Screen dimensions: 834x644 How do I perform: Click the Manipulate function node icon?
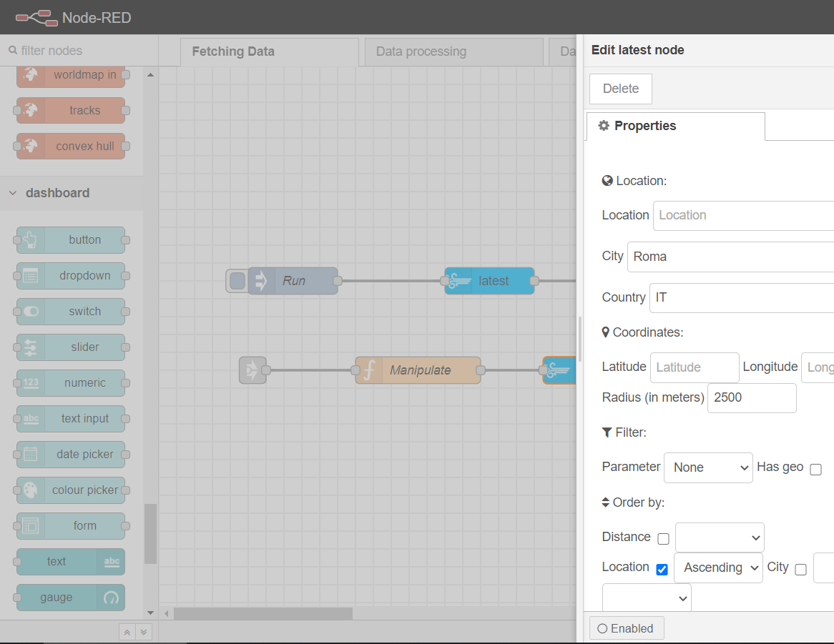pyautogui.click(x=369, y=370)
